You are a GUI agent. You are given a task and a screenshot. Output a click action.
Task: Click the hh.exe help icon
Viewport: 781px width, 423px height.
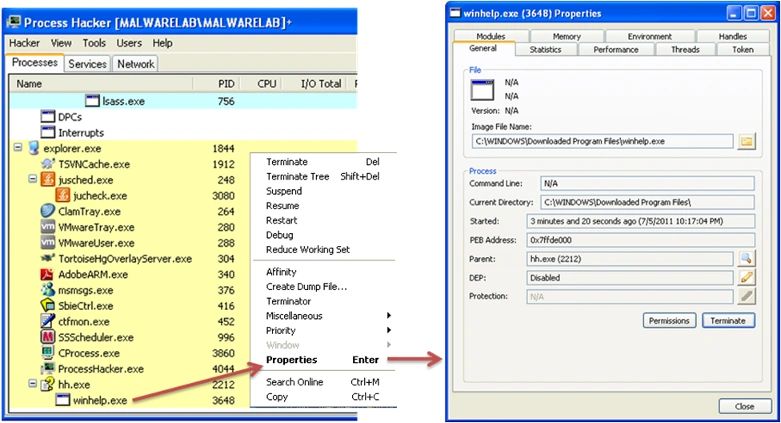coord(48,384)
